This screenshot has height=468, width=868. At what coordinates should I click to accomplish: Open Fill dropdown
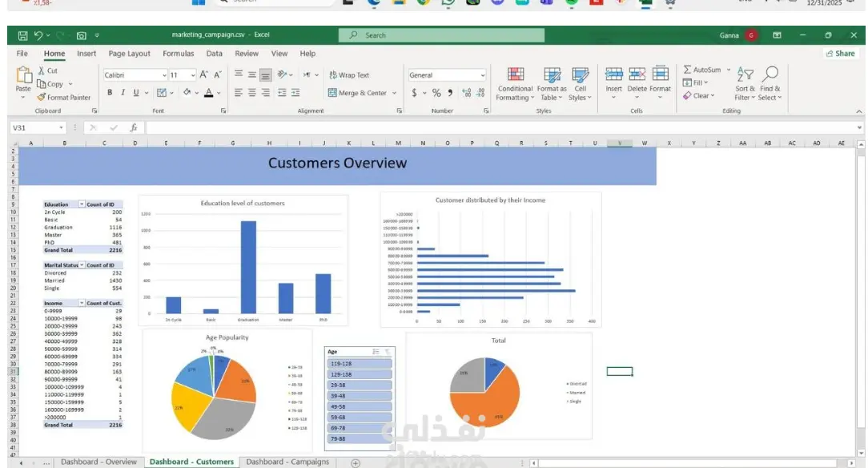point(695,83)
